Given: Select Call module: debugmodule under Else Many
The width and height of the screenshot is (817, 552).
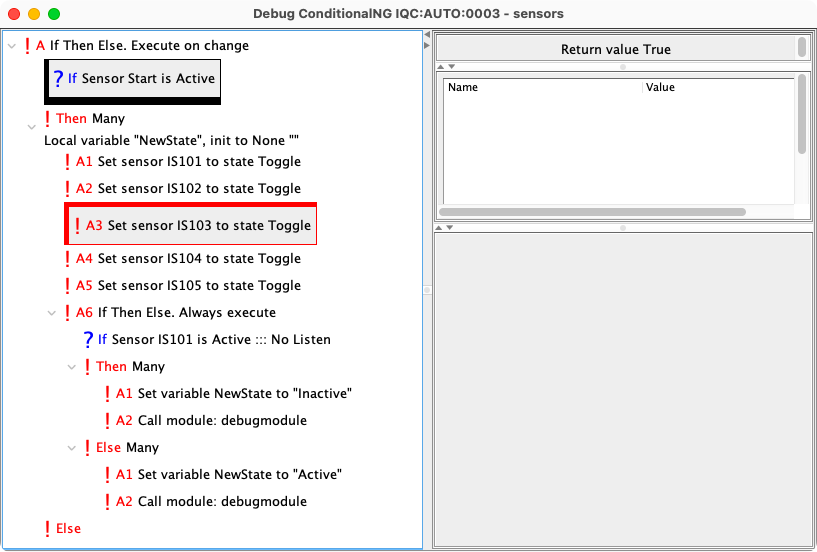Looking at the screenshot, I should coord(222,501).
